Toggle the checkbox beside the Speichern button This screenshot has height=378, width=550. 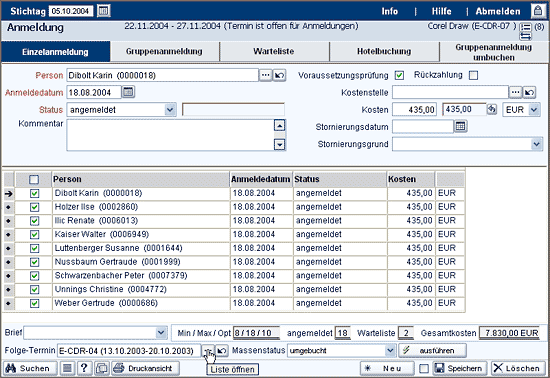click(424, 369)
